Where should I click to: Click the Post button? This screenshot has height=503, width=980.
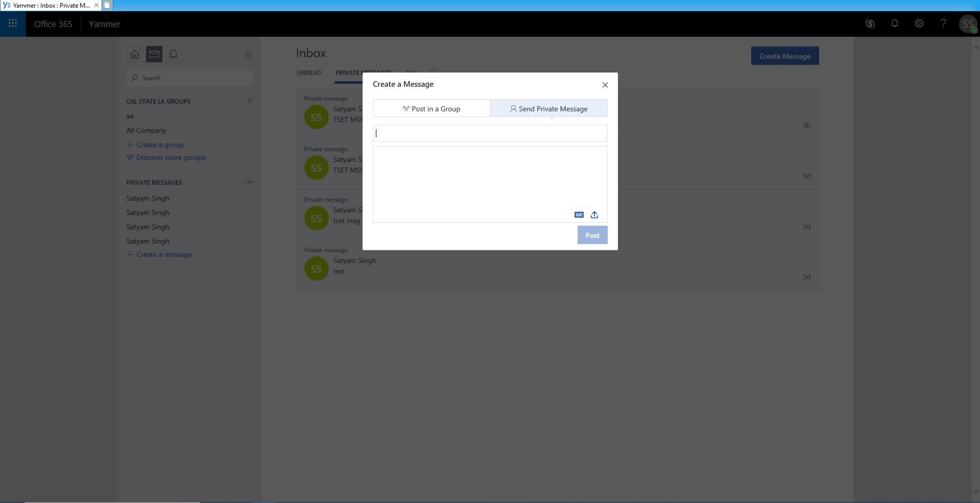[592, 235]
